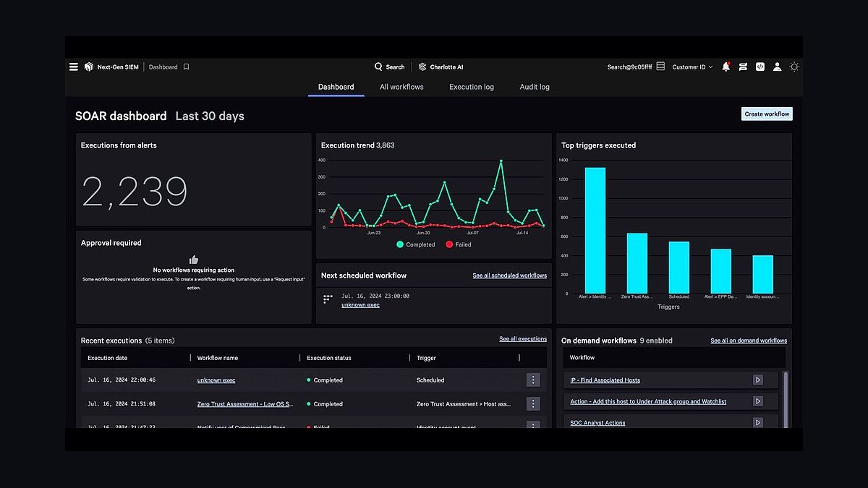This screenshot has width=868, height=488.
Task: Open unknown exec in Recent executions
Action: point(216,380)
